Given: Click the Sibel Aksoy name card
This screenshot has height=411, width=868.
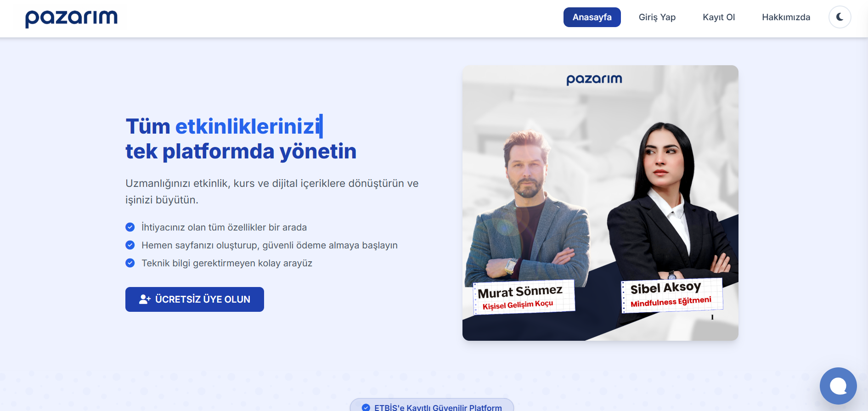Looking at the screenshot, I should pyautogui.click(x=672, y=295).
